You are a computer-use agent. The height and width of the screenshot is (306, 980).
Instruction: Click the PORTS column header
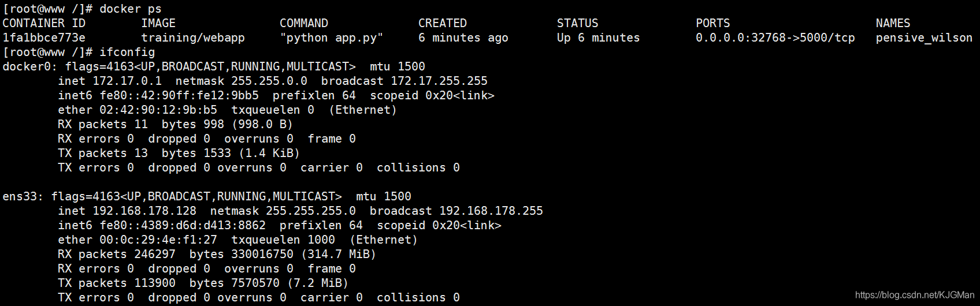(x=713, y=23)
